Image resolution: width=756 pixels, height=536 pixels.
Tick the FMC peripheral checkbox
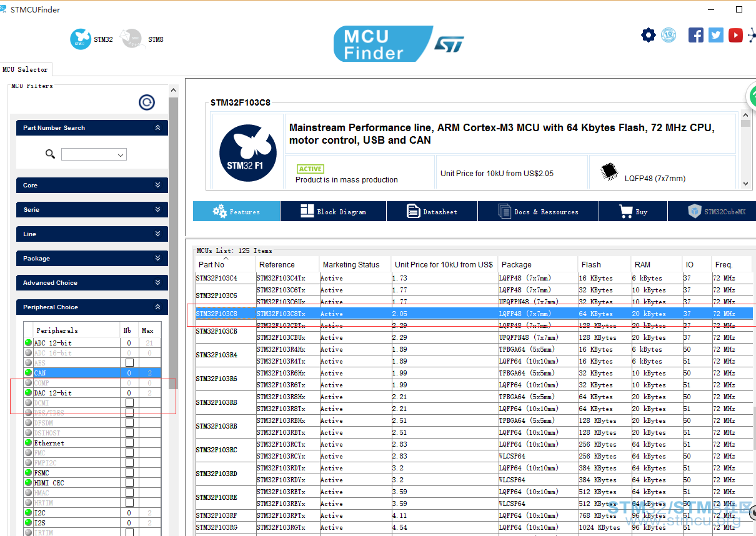click(x=129, y=453)
